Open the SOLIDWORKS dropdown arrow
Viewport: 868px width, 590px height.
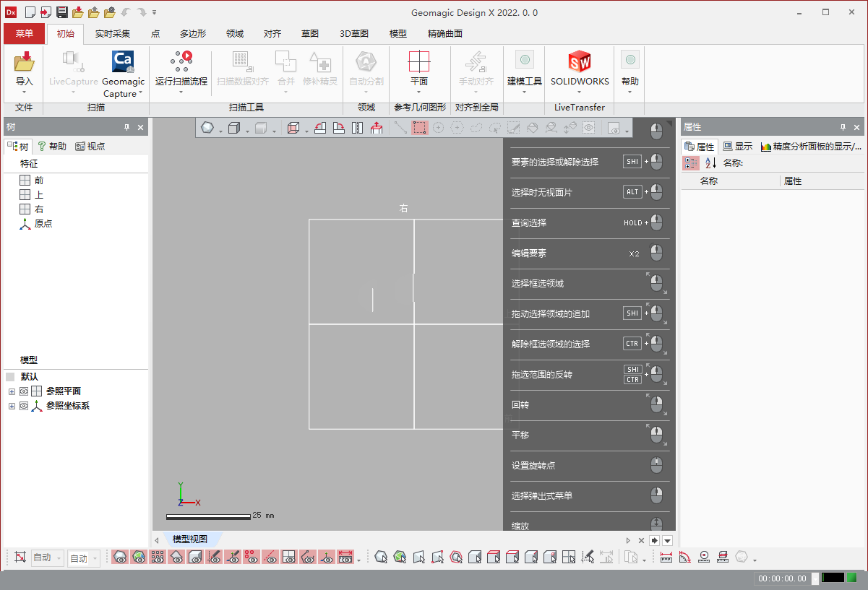[x=580, y=92]
